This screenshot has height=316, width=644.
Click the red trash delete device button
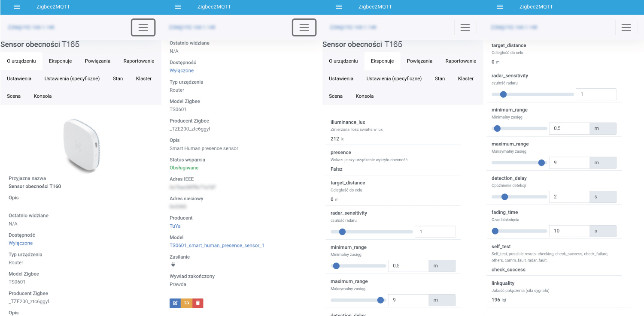tap(197, 303)
